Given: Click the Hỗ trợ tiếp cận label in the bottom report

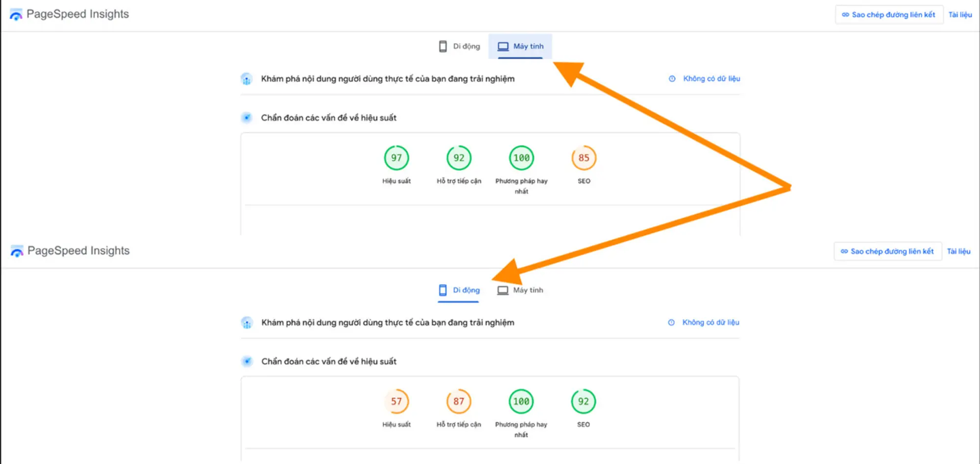Looking at the screenshot, I should pyautogui.click(x=459, y=424).
